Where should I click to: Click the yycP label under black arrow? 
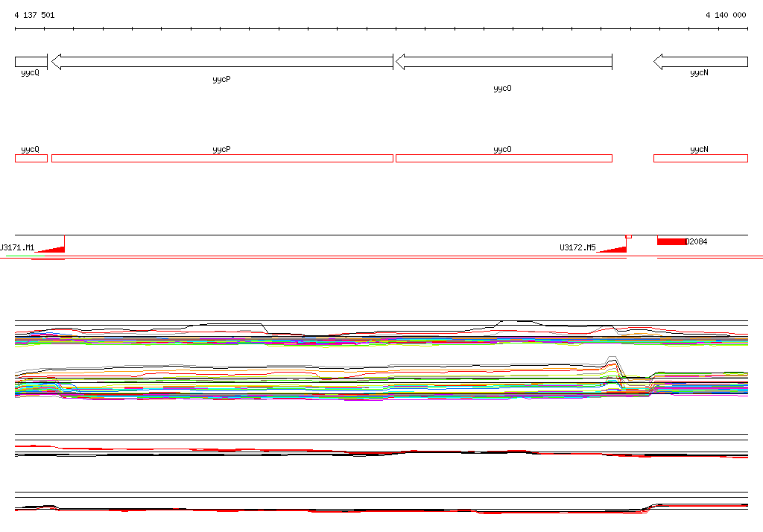click(221, 79)
